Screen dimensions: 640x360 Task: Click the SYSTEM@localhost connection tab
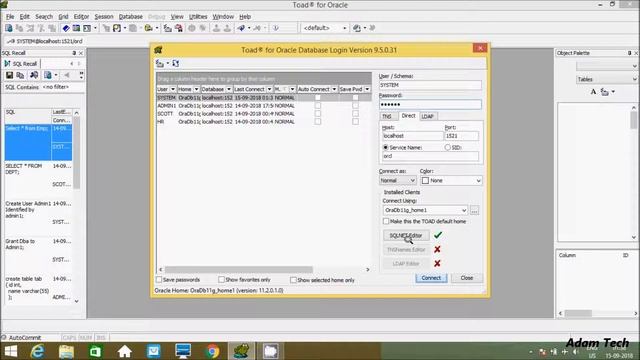45,41
